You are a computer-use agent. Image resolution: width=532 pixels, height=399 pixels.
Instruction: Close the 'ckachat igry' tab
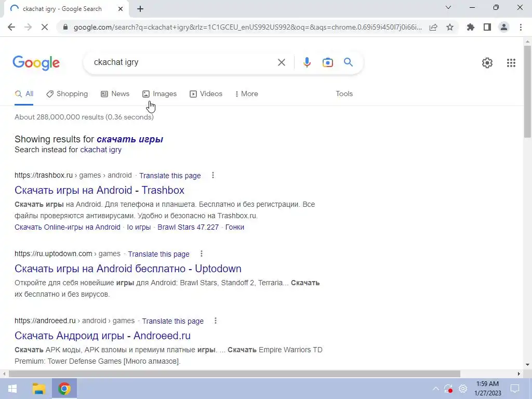pyautogui.click(x=121, y=9)
